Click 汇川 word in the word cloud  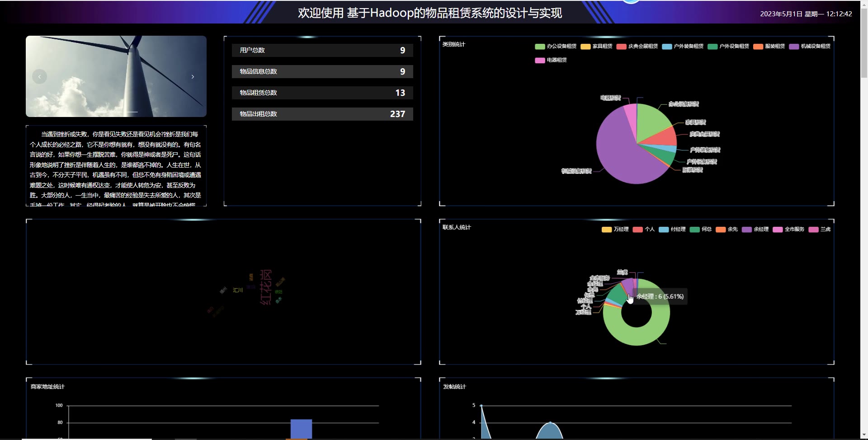238,290
